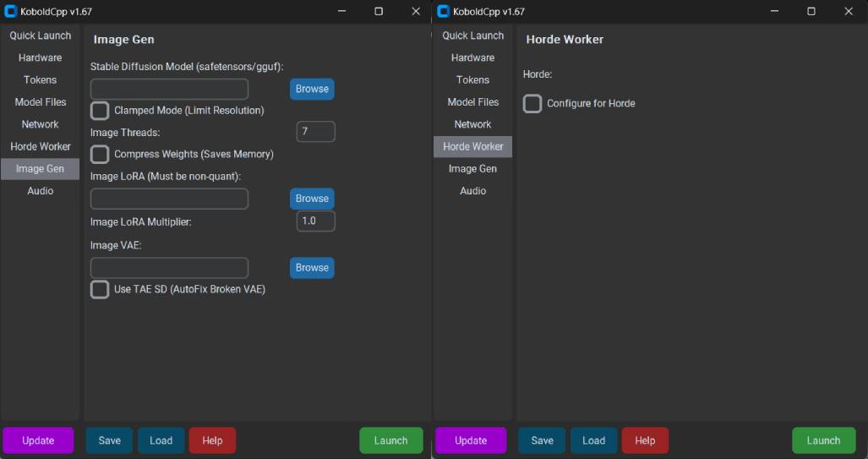Click the Stable Diffusion Model path field
Viewport: 868px width, 459px height.
pyautogui.click(x=169, y=90)
